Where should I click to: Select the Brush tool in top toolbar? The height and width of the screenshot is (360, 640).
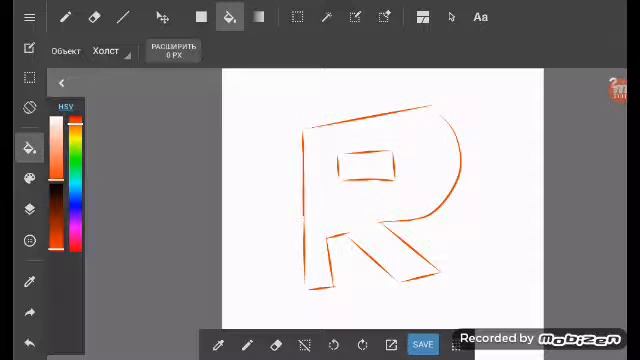pos(66,17)
